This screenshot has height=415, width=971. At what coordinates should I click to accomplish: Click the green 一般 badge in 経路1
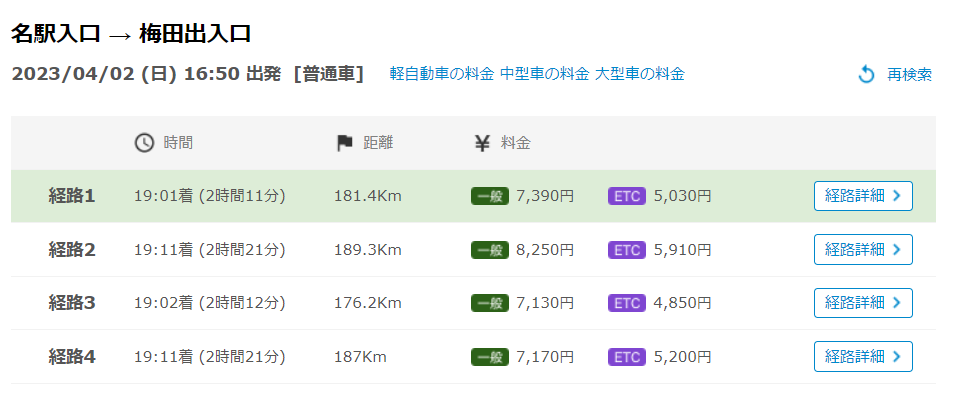click(490, 196)
